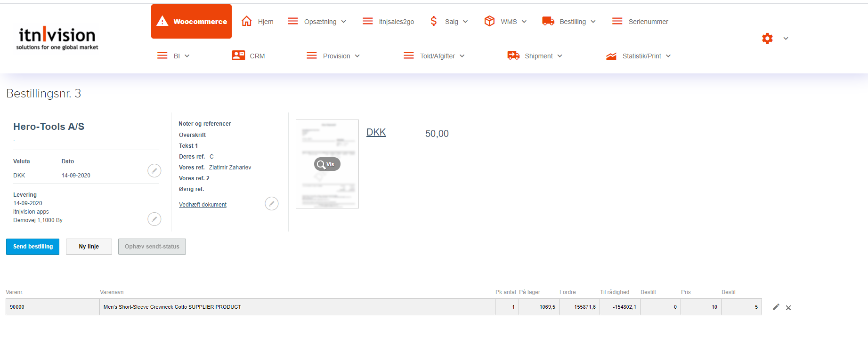Edit the order line with pencil icon
Image resolution: width=868 pixels, height=352 pixels.
click(776, 307)
